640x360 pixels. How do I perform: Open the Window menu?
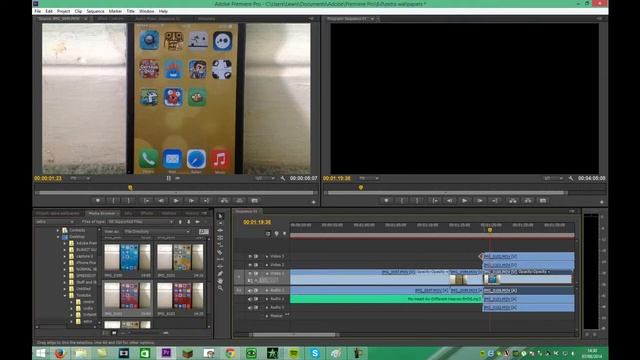point(147,11)
